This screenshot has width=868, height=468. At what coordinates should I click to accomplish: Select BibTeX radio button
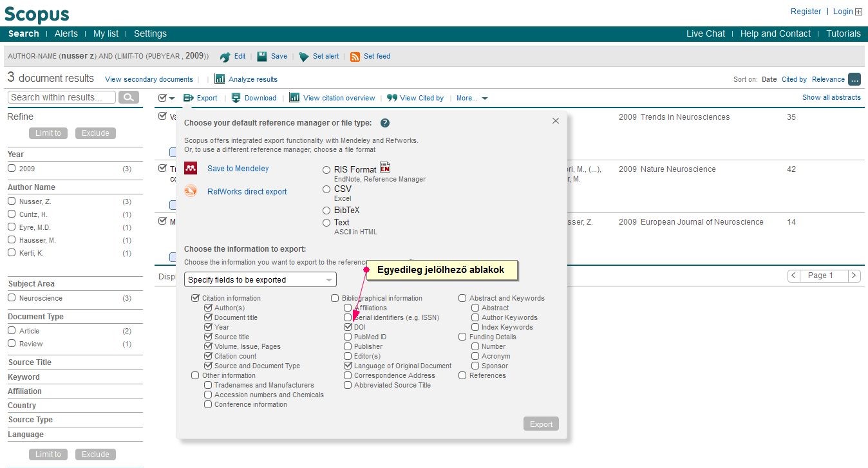click(x=326, y=211)
